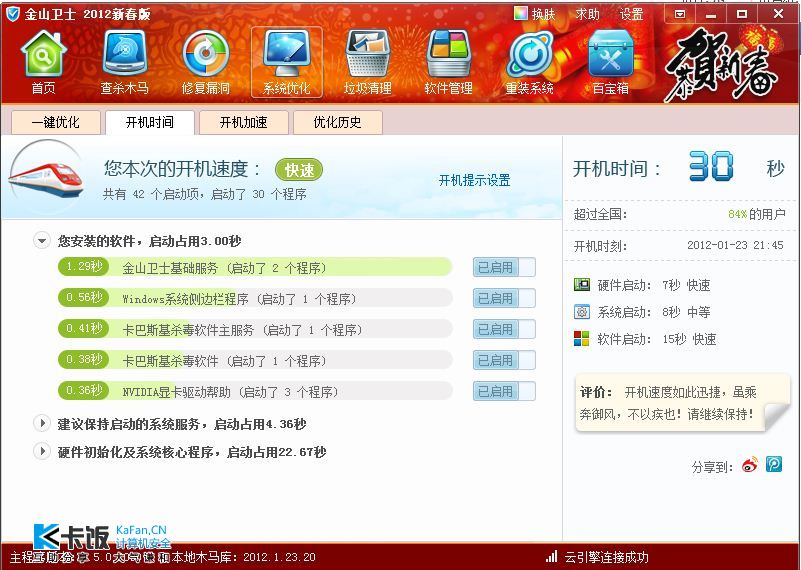Open 查杀木马 trojan scan
The width and height of the screenshot is (801, 570).
pos(124,62)
